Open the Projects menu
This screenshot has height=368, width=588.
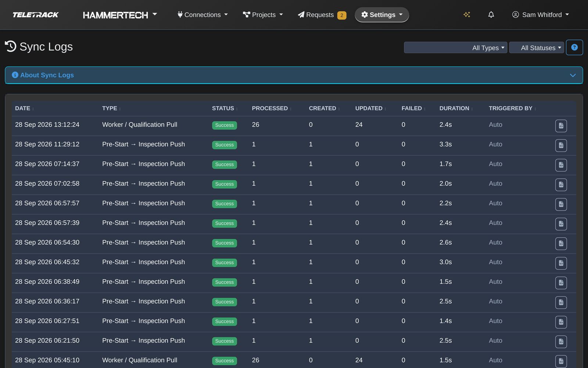(x=263, y=15)
